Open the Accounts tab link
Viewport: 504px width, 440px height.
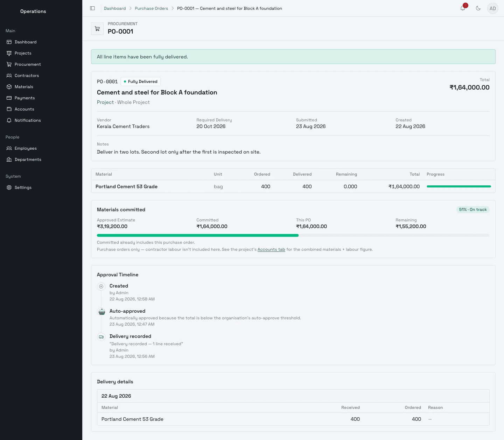tap(271, 249)
